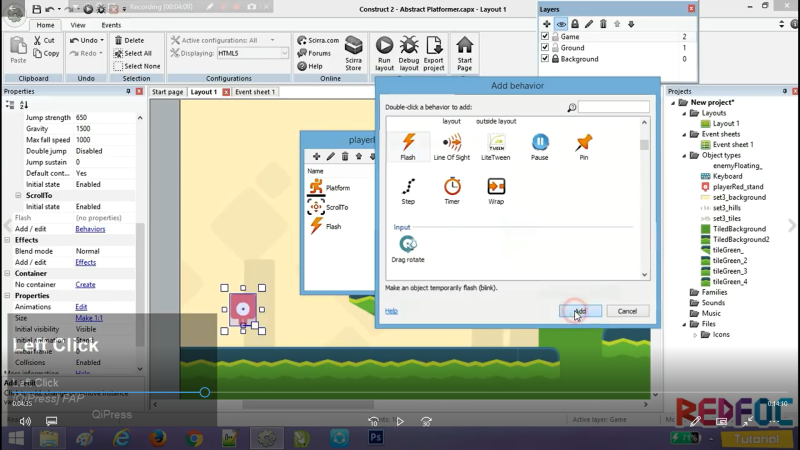Collapse Object types folder
The height and width of the screenshot is (450, 800).
684,156
